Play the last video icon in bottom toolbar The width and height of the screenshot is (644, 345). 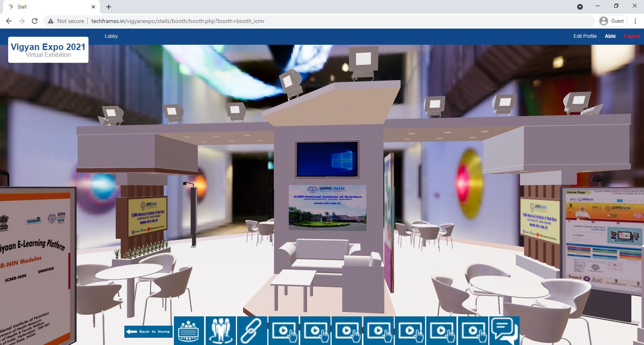tap(473, 331)
